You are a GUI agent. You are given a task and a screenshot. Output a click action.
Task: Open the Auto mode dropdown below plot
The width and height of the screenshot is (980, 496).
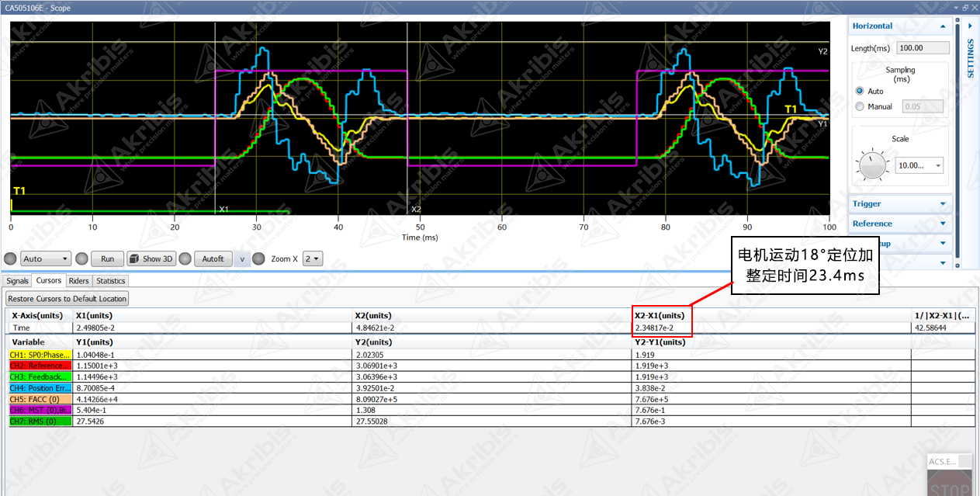[x=46, y=258]
